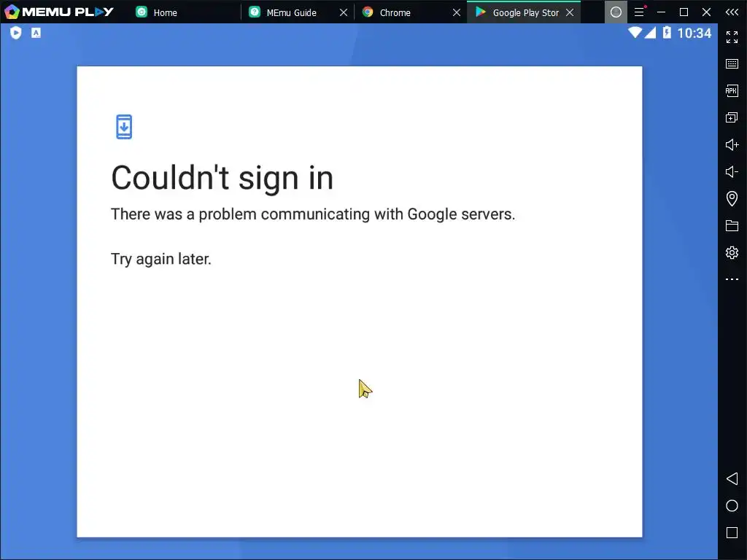Click the "Try again later." text
Screen dimensions: 747x560
click(160, 259)
